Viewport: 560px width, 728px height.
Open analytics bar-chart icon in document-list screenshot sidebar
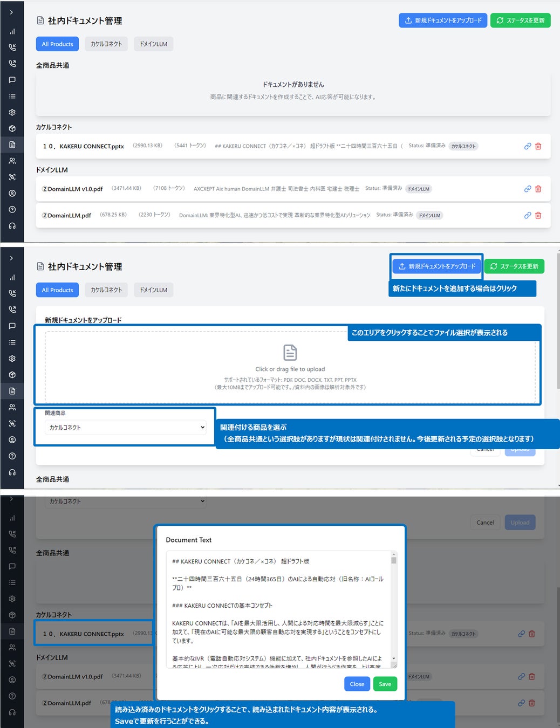(12, 31)
